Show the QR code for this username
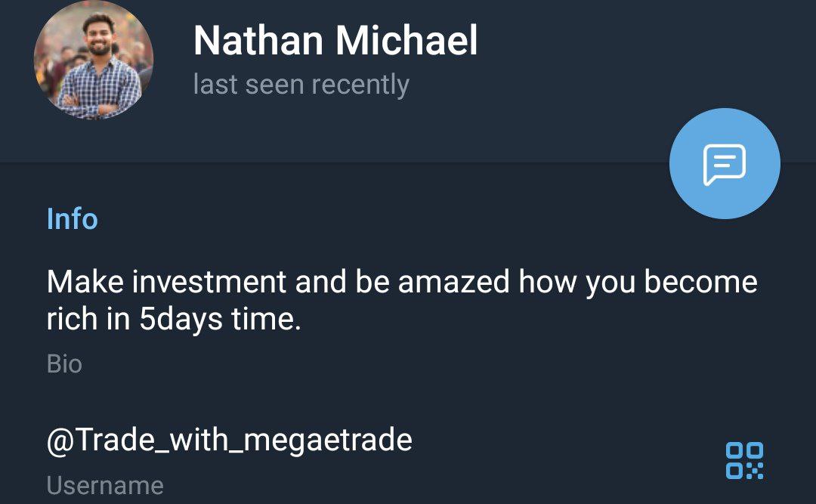This screenshot has height=504, width=816. [x=744, y=461]
